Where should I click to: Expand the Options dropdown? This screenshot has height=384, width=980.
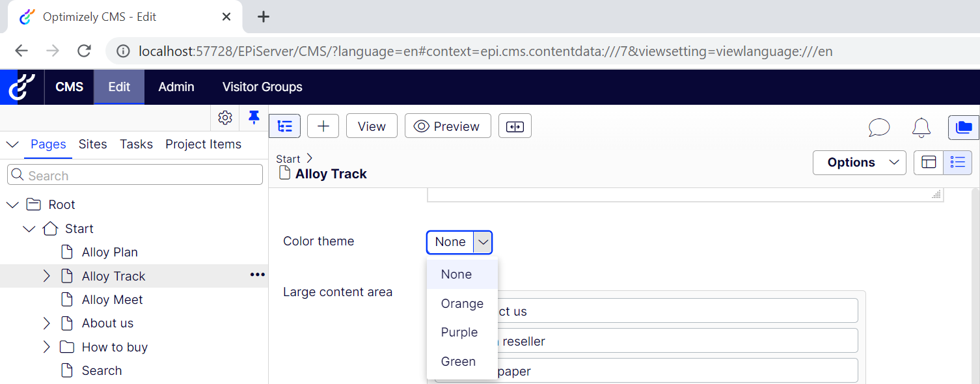pos(859,162)
